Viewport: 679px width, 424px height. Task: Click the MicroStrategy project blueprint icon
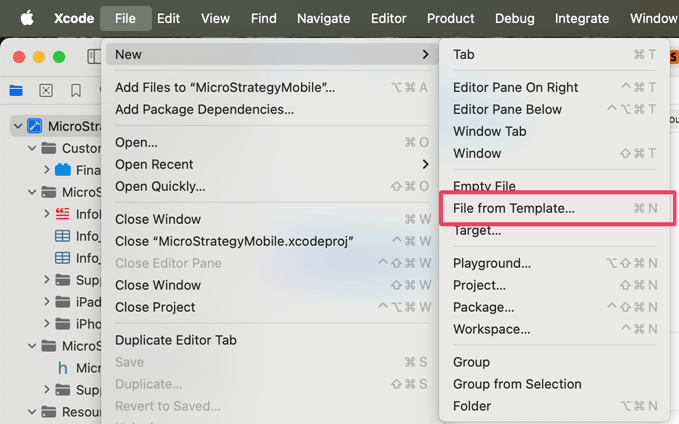(35, 126)
